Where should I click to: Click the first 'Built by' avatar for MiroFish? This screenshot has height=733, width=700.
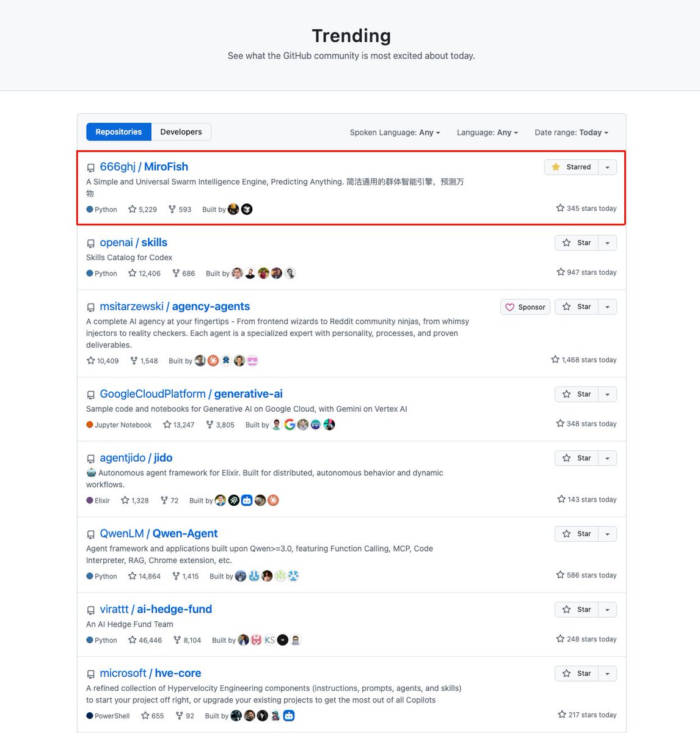[233, 209]
